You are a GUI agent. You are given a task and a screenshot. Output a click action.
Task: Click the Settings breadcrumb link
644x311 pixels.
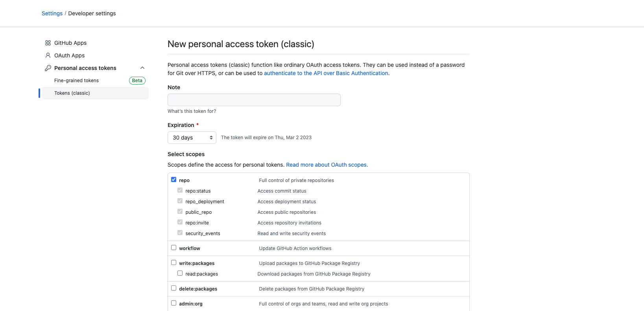click(x=52, y=13)
